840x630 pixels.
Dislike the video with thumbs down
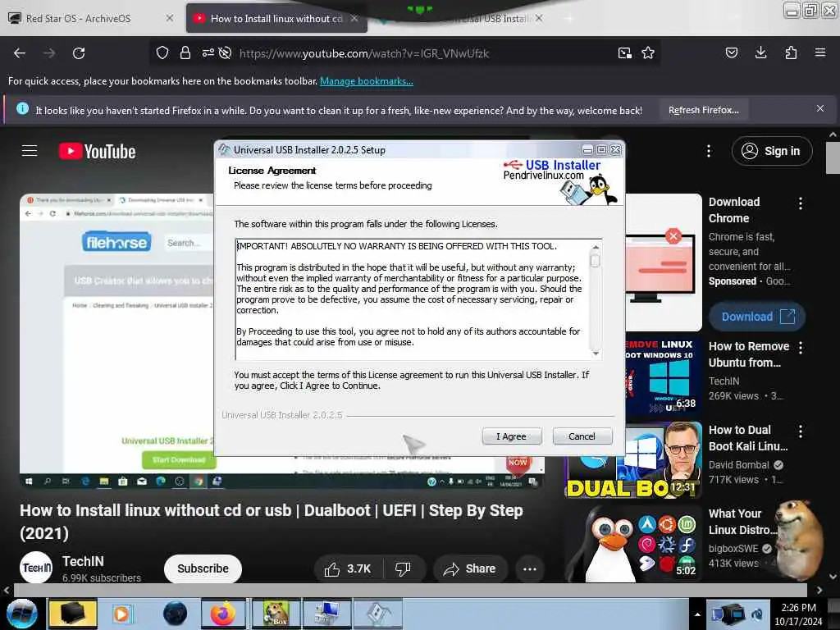tap(403, 569)
